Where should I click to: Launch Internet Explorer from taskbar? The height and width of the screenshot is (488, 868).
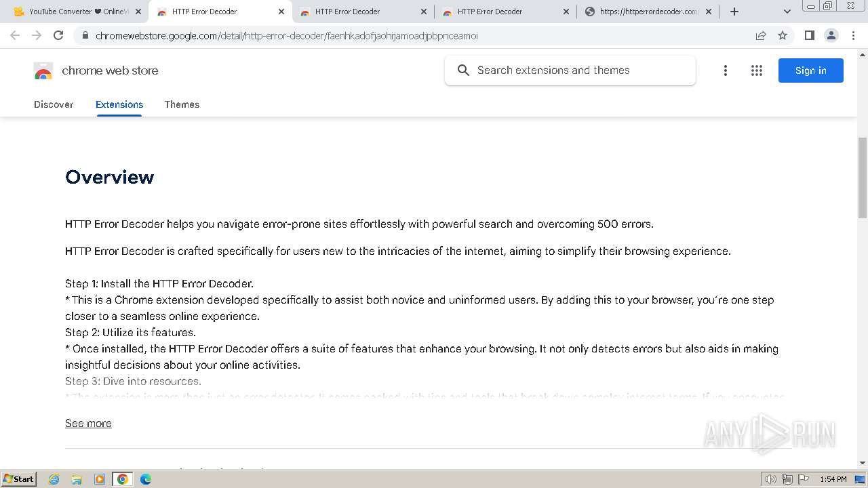pyautogui.click(x=54, y=479)
